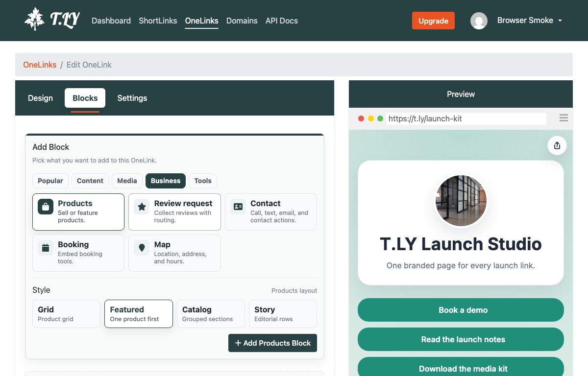Select the Business block category
Screen dimensions: 588x376
coord(166,181)
